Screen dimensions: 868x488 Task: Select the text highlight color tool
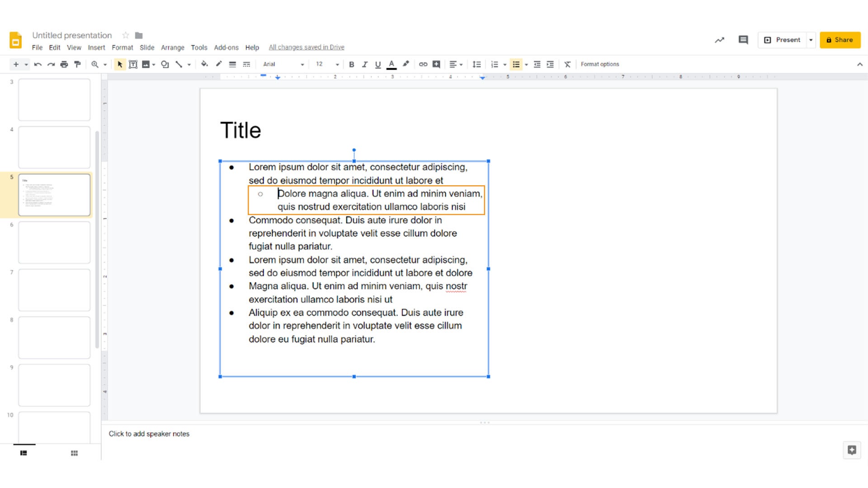pos(406,64)
